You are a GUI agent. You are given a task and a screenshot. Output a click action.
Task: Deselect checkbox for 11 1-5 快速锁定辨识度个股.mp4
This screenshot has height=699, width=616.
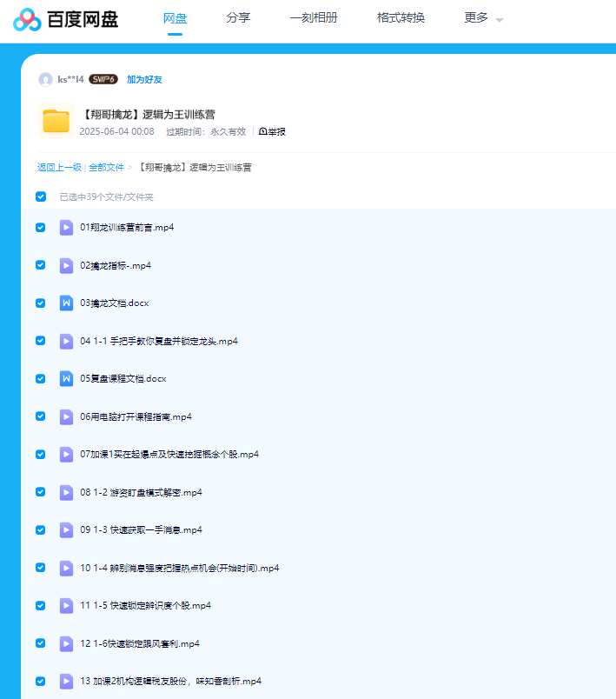[x=41, y=605]
